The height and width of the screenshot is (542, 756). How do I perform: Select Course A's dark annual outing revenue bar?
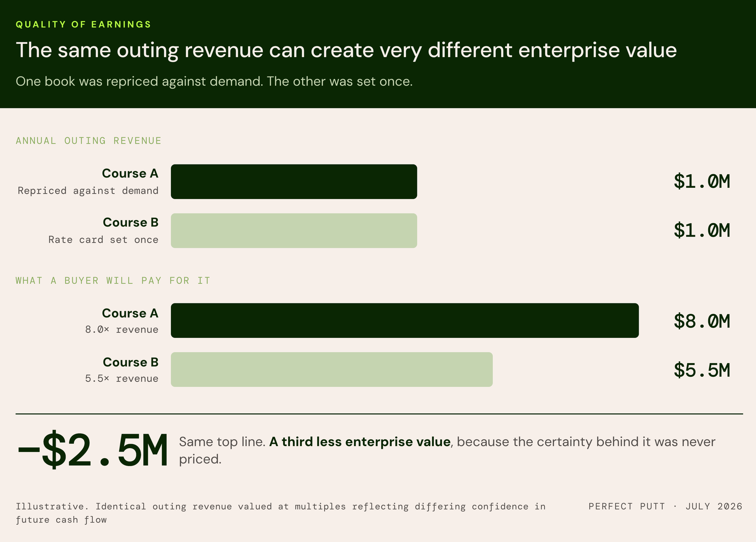tap(294, 182)
